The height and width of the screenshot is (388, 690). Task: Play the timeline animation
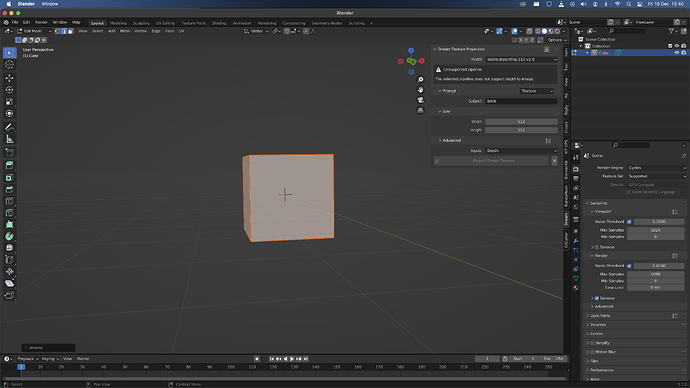[x=292, y=359]
